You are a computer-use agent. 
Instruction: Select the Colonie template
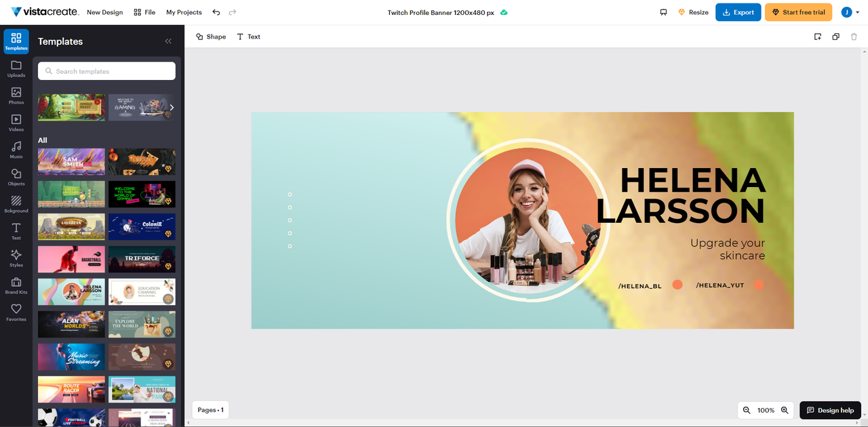coord(142,226)
